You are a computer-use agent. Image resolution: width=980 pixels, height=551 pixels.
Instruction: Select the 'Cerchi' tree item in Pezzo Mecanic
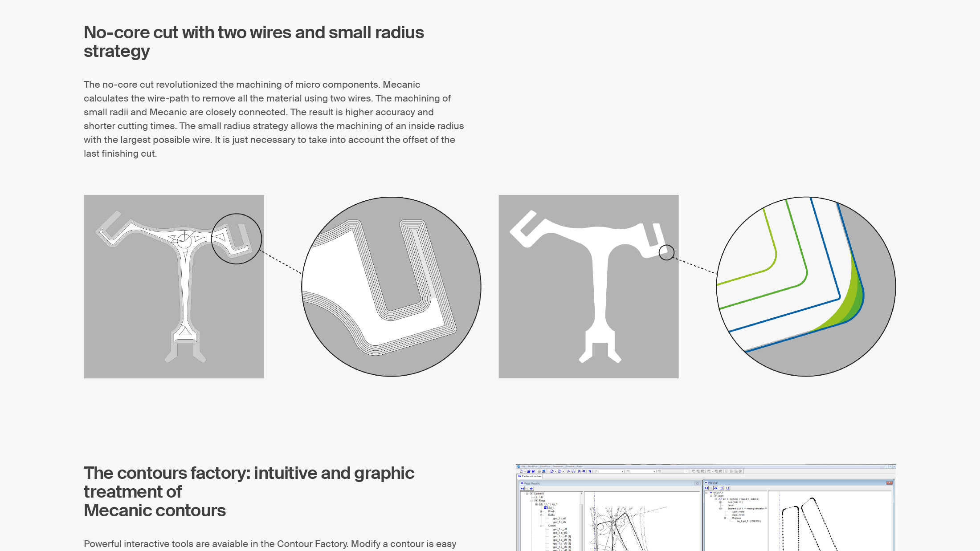[551, 526]
